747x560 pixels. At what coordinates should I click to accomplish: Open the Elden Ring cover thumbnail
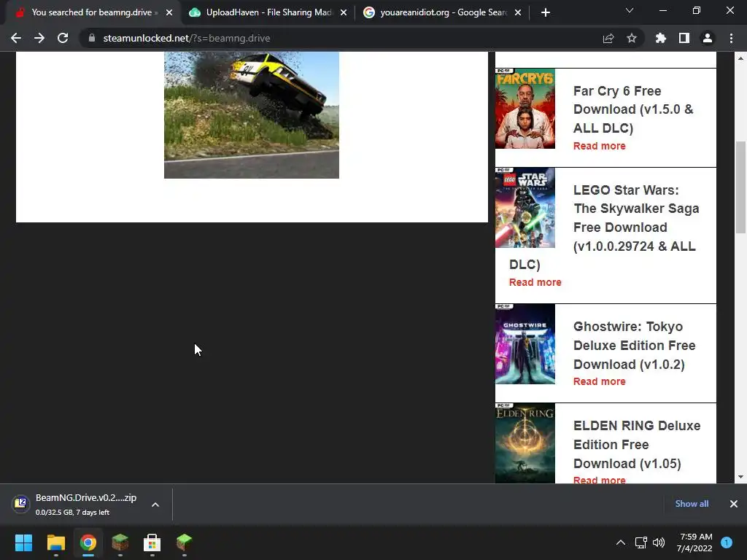pyautogui.click(x=525, y=443)
